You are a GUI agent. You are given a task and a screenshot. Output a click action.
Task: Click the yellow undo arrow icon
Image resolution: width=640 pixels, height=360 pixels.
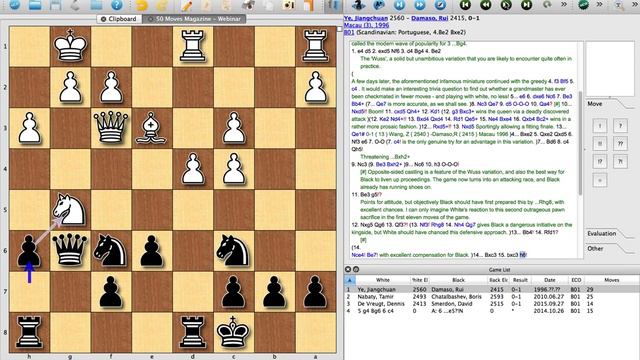tap(142, 5)
